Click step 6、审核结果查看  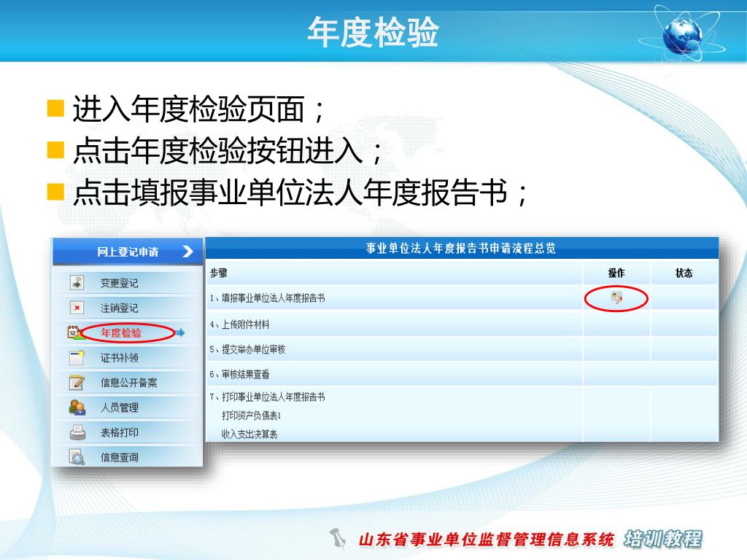(239, 374)
